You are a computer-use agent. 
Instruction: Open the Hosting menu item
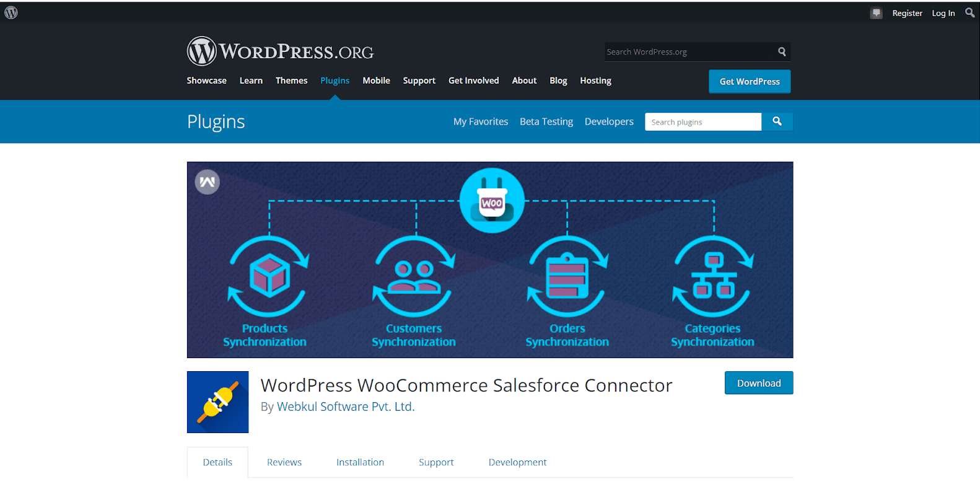(595, 81)
